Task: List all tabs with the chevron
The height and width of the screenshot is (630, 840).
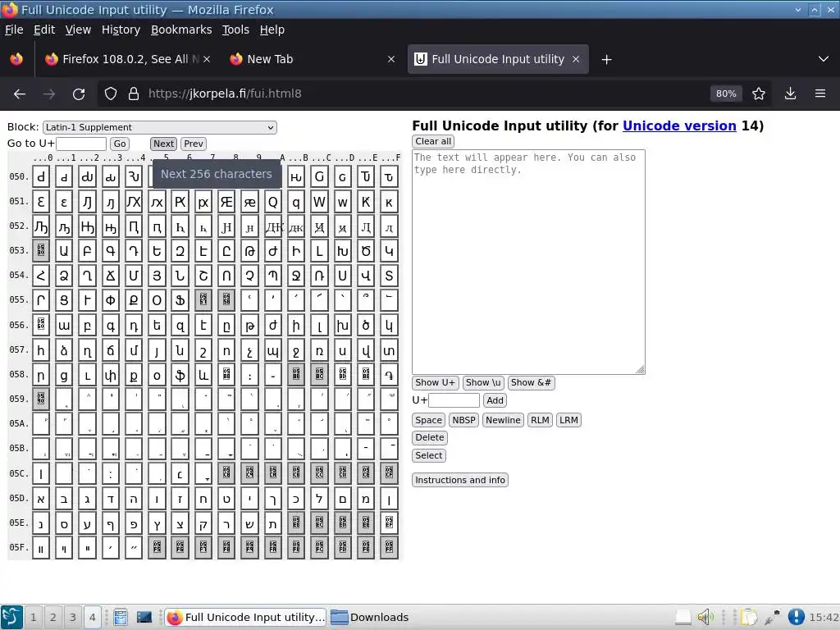Action: 824,59
